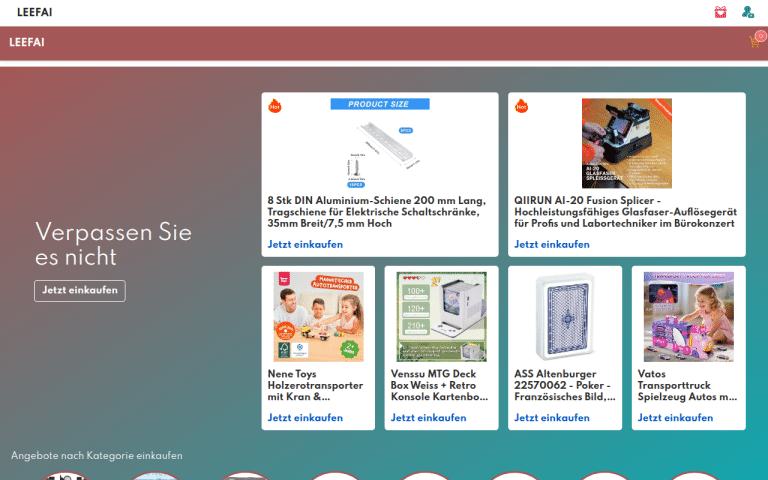Click Jetzt einkaufen for Nene Toys Holzerotransporter
This screenshot has width=768, height=480.
[305, 418]
